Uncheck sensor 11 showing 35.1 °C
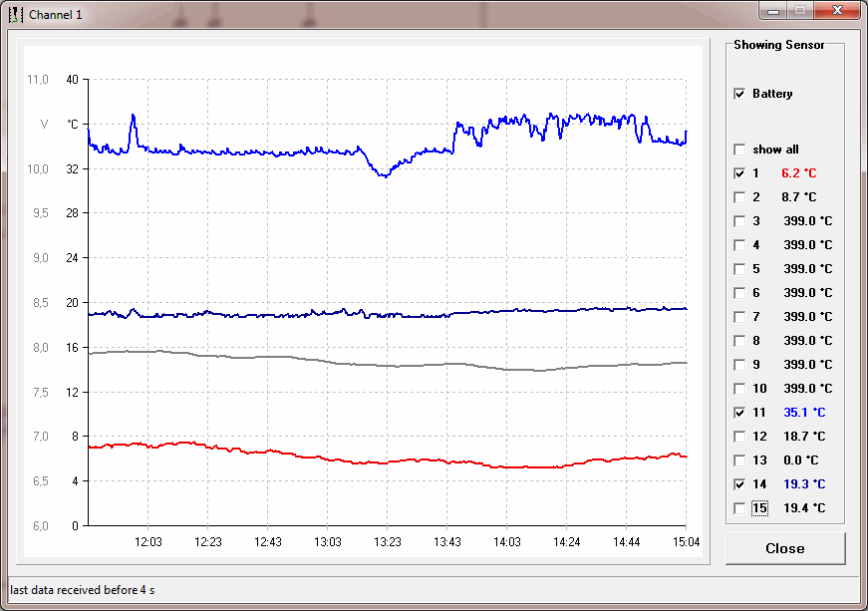This screenshot has width=868, height=611. tap(739, 413)
